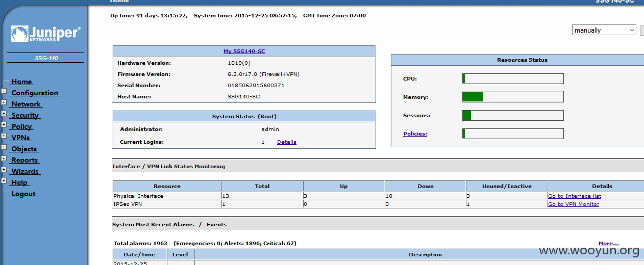The width and height of the screenshot is (644, 265).
Task: Select Physical Interface Total value 13
Action: click(226, 196)
